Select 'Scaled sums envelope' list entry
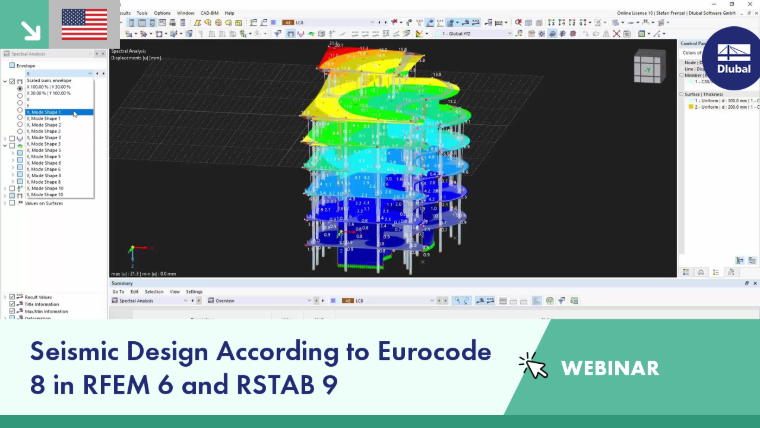The image size is (760, 428). pyautogui.click(x=49, y=80)
